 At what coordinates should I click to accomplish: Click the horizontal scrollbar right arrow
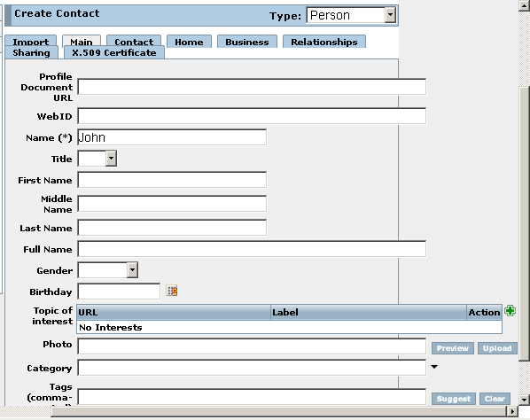[x=512, y=411]
